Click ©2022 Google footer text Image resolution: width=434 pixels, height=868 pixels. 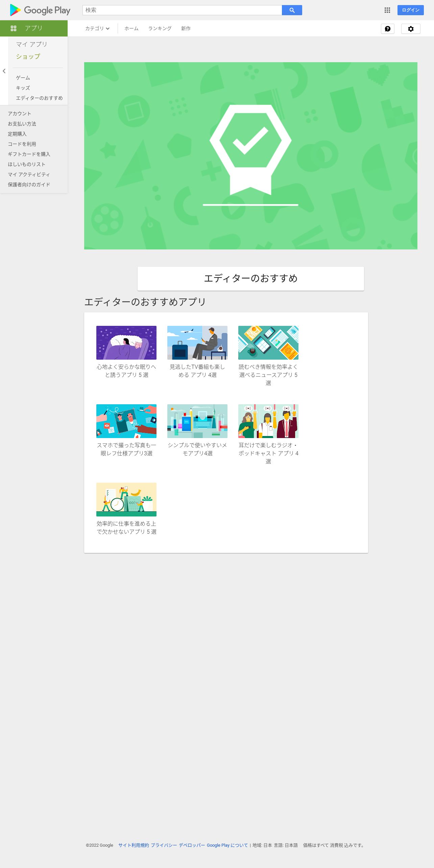click(99, 845)
